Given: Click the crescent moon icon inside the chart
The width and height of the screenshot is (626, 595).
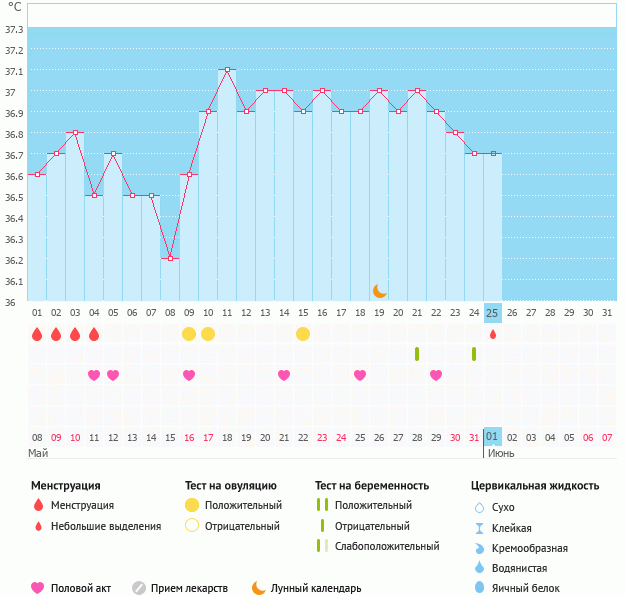Looking at the screenshot, I should [379, 291].
